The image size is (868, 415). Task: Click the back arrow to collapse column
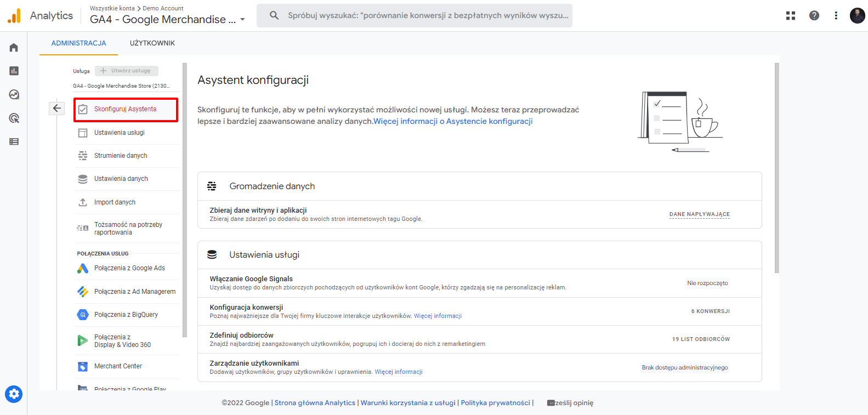coord(57,108)
